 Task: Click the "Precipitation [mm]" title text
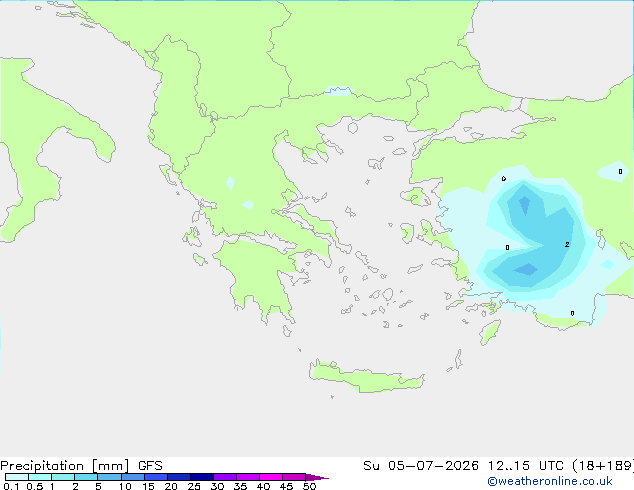pyautogui.click(x=64, y=466)
